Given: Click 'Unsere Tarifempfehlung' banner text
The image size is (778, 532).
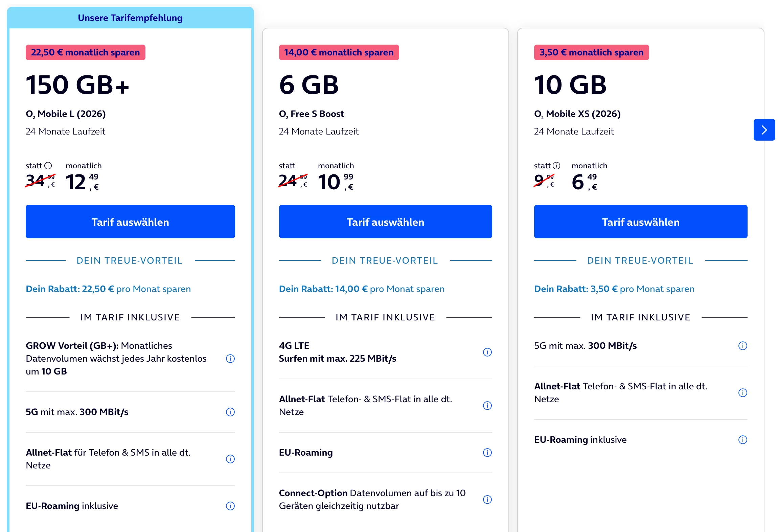Looking at the screenshot, I should [130, 18].
